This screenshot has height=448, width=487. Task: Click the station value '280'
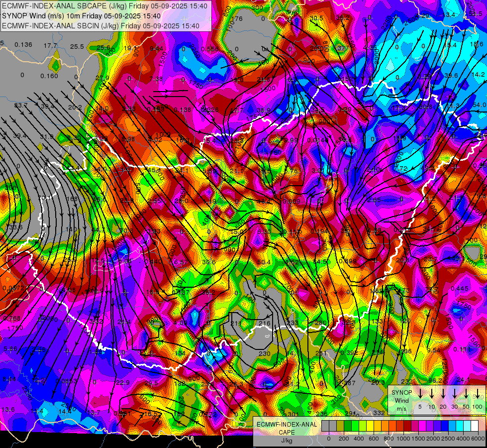(321, 323)
